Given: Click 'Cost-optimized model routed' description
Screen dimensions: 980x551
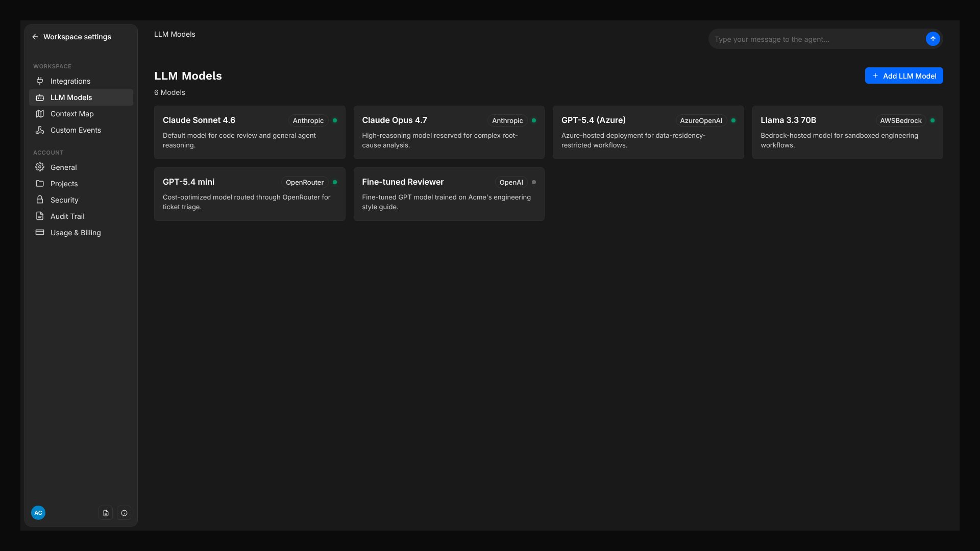Looking at the screenshot, I should coord(247,202).
